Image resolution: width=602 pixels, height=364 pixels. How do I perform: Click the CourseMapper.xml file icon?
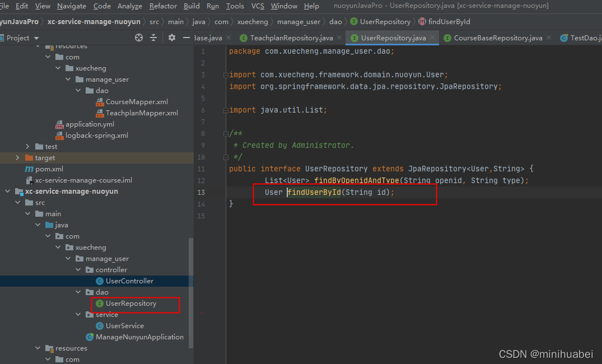[100, 102]
